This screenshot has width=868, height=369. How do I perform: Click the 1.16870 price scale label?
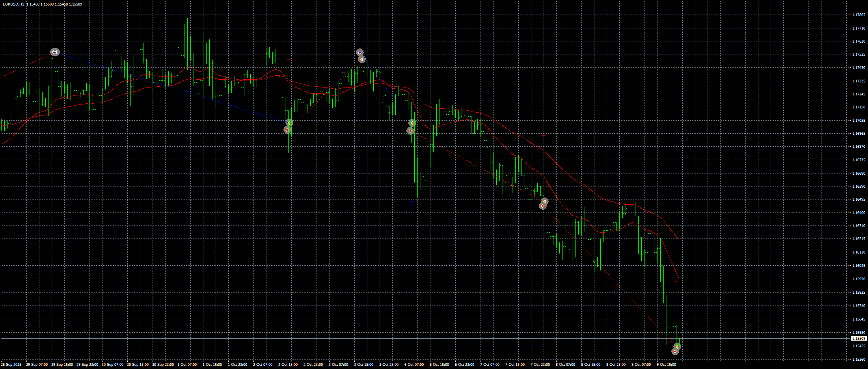point(859,147)
